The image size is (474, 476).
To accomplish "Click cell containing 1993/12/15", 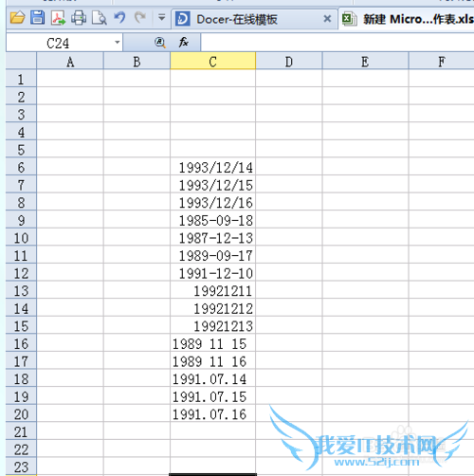I will coord(213,185).
